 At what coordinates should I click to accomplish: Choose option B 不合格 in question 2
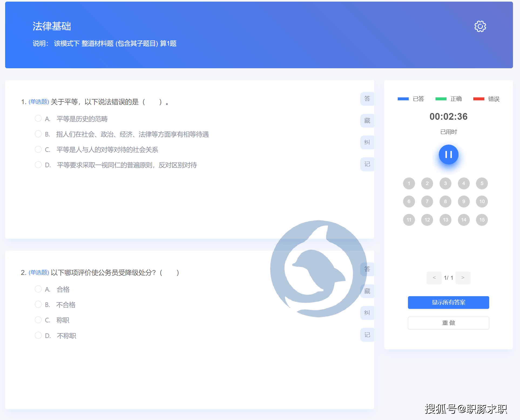pos(38,305)
